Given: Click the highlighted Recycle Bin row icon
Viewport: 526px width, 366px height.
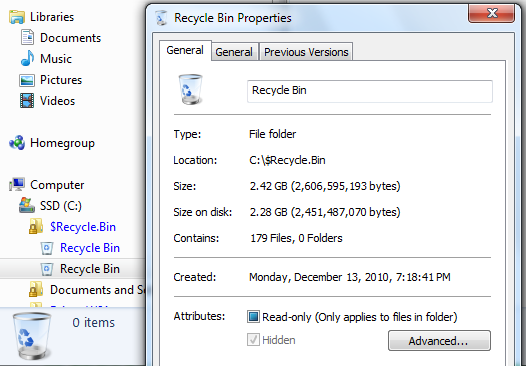Looking at the screenshot, I should pyautogui.click(x=47, y=269).
